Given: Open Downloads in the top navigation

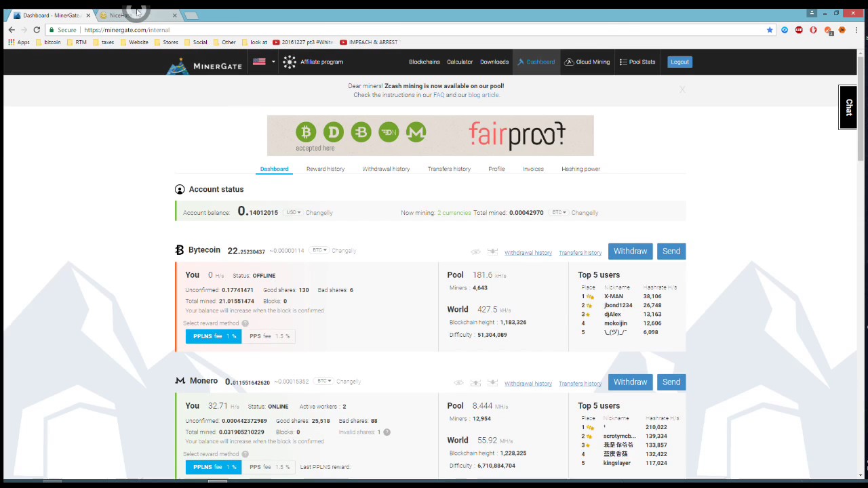Looking at the screenshot, I should [494, 62].
